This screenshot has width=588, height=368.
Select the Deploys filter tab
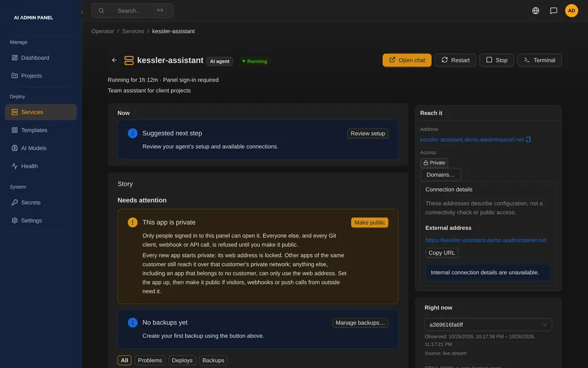tap(182, 361)
